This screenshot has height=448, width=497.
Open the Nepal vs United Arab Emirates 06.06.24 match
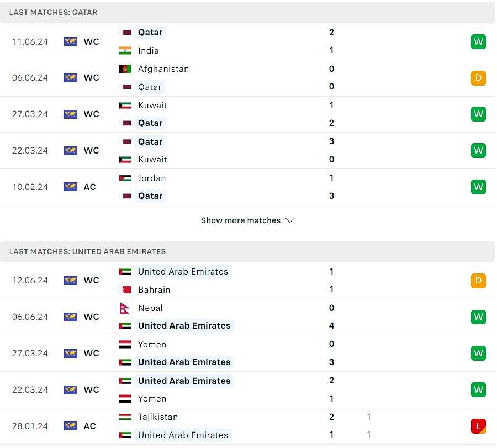[x=247, y=317]
